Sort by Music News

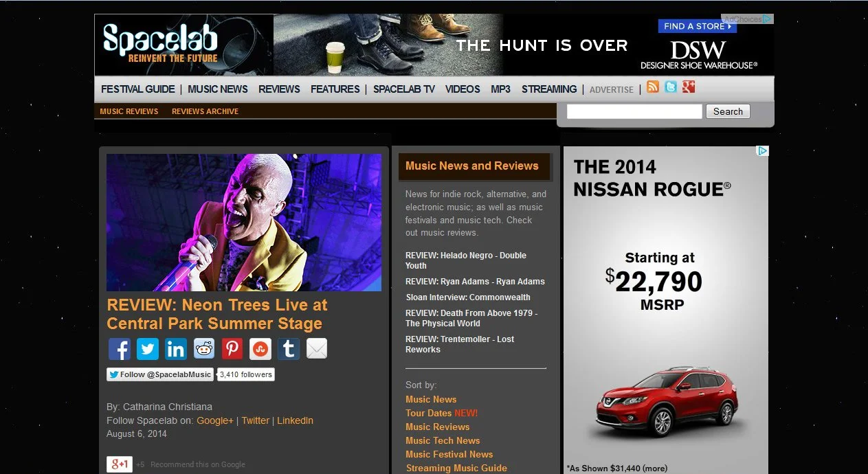pyautogui.click(x=431, y=399)
